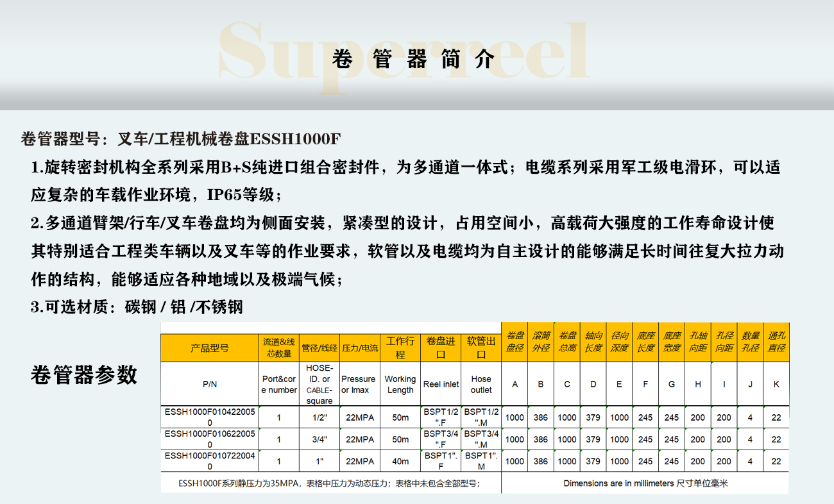Select the Hose outlet cell

tap(481, 384)
